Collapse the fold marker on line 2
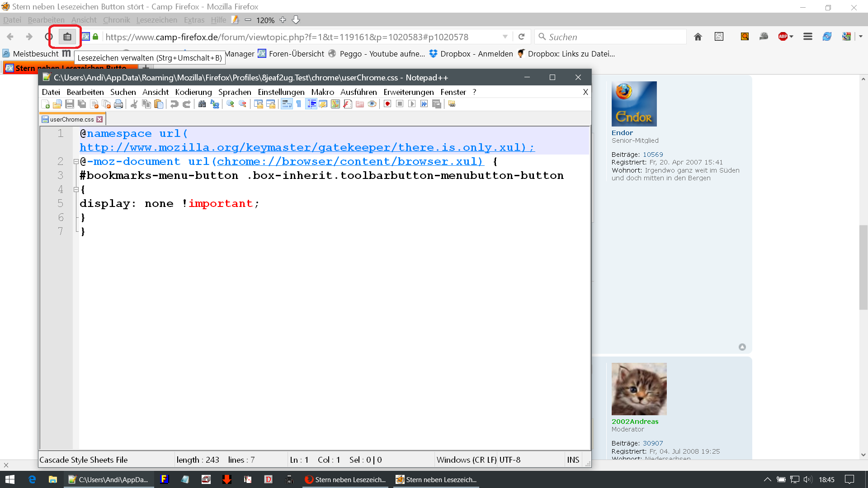The image size is (868, 488). click(x=76, y=162)
